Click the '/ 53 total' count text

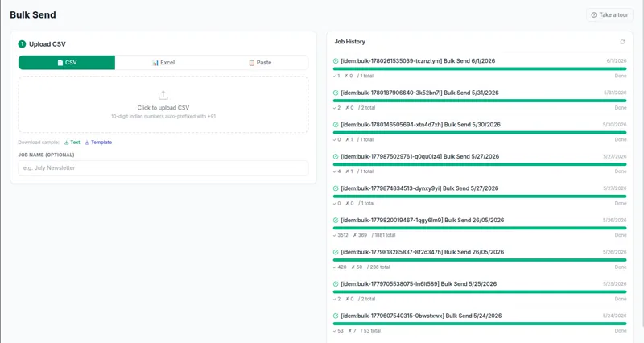point(371,331)
